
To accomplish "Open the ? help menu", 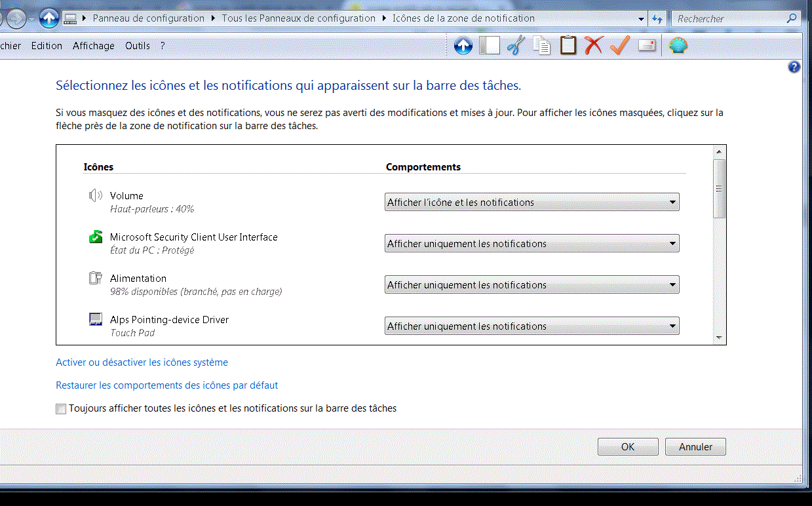I will [163, 46].
